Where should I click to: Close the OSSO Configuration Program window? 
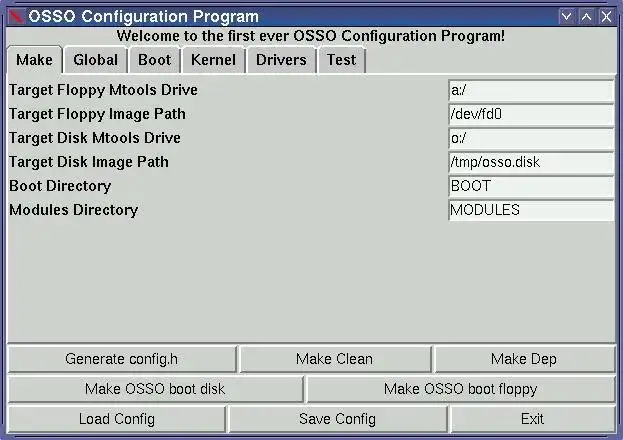tap(606, 17)
